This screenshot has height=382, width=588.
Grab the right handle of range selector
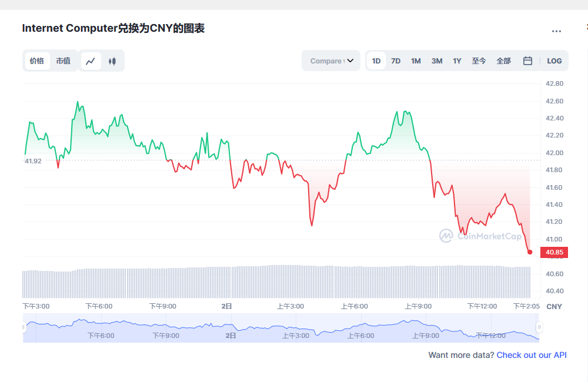[539, 327]
